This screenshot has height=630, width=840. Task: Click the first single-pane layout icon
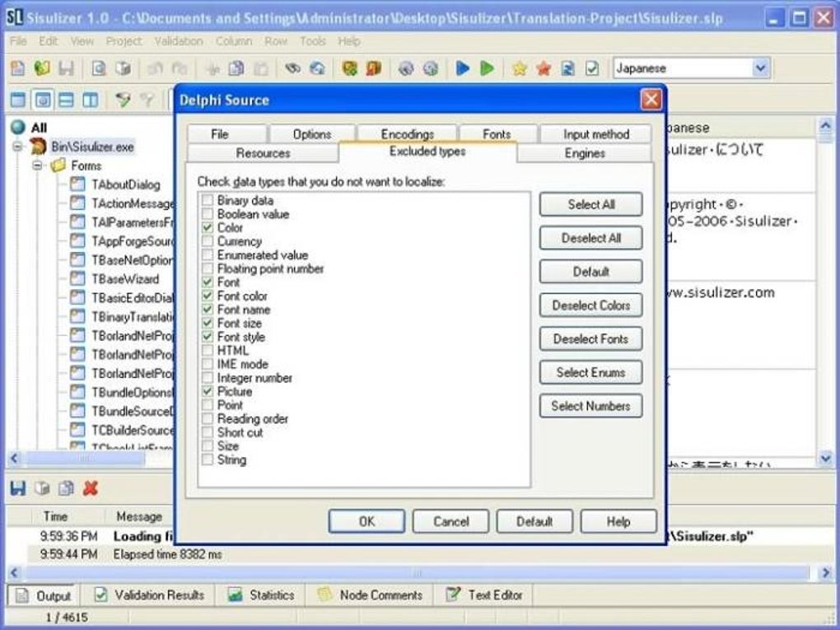[x=17, y=100]
